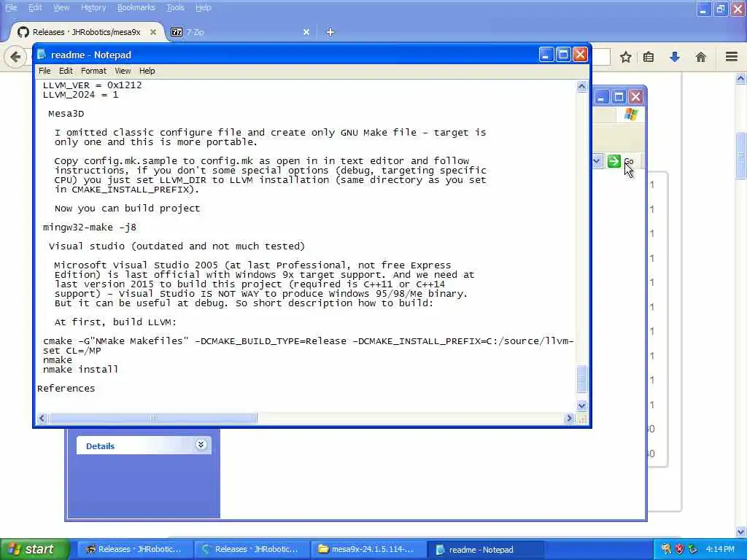This screenshot has width=747, height=560.
Task: Open Notepad View menu
Action: coord(123,71)
